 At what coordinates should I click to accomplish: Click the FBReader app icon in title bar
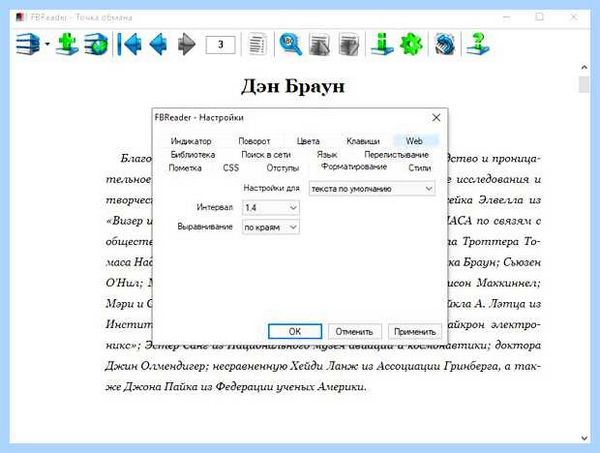tap(20, 17)
